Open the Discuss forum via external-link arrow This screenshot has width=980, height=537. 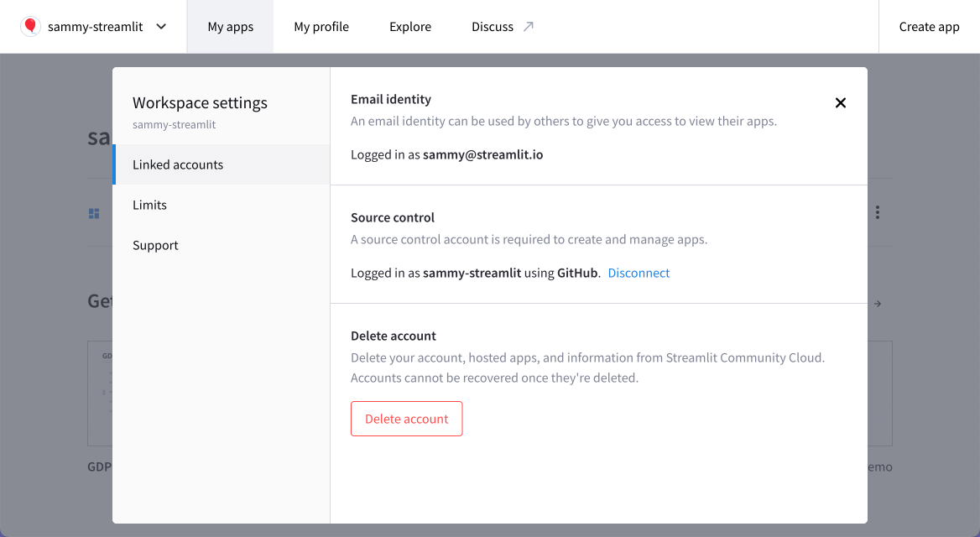pyautogui.click(x=529, y=25)
